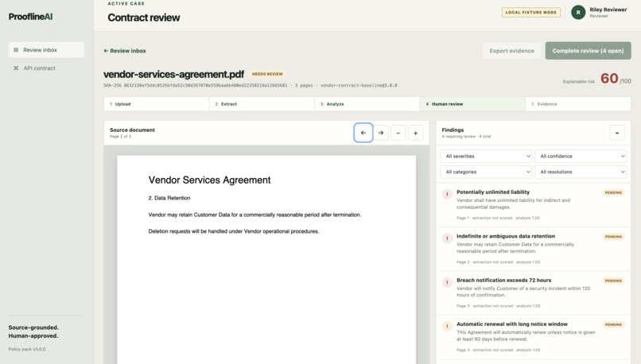Click Riley Reviewer user name
The width and height of the screenshot is (641, 364).
(608, 10)
